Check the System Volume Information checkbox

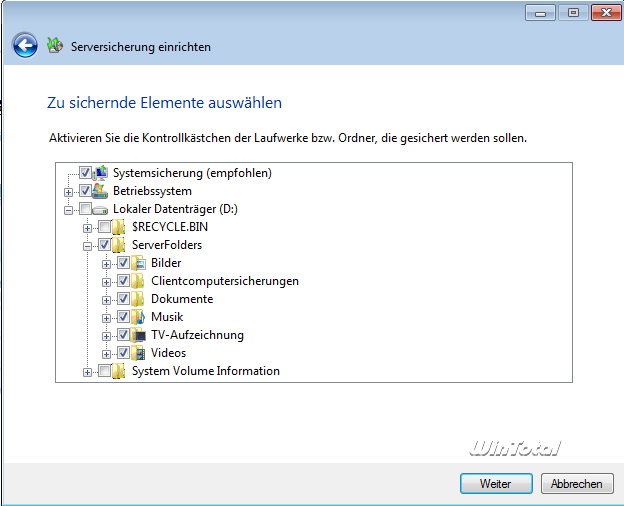[105, 371]
